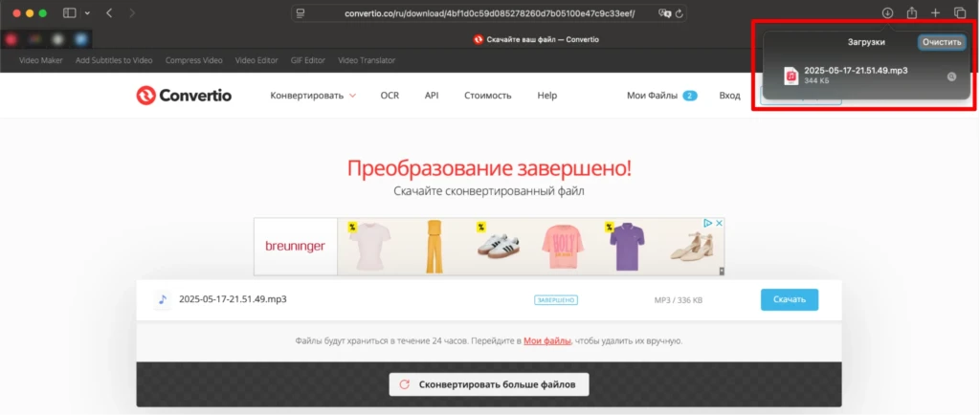Open the AdChoices icon on breuninger ad
This screenshot has width=980, height=415.
click(x=707, y=223)
